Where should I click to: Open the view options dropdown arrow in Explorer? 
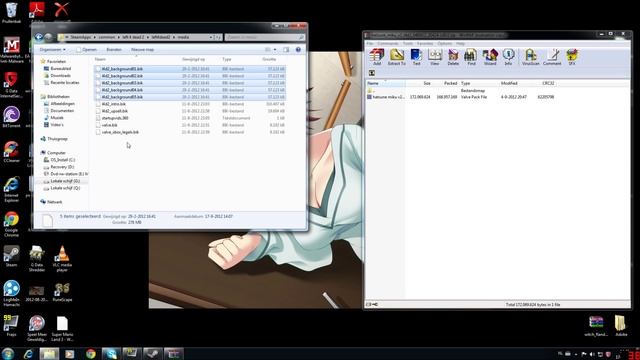[275, 49]
